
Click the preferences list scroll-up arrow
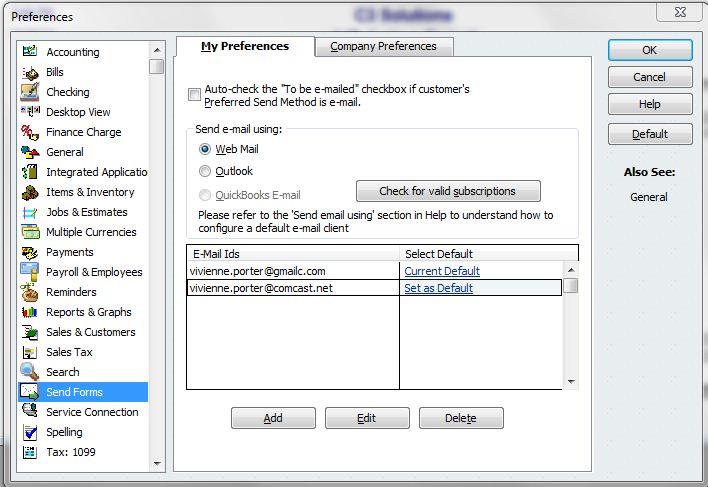[157, 50]
